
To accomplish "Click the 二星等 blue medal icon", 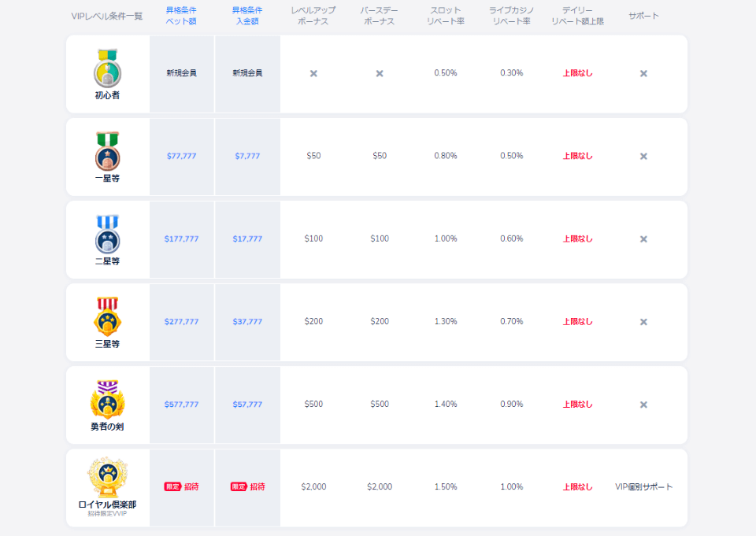I will pyautogui.click(x=107, y=234).
